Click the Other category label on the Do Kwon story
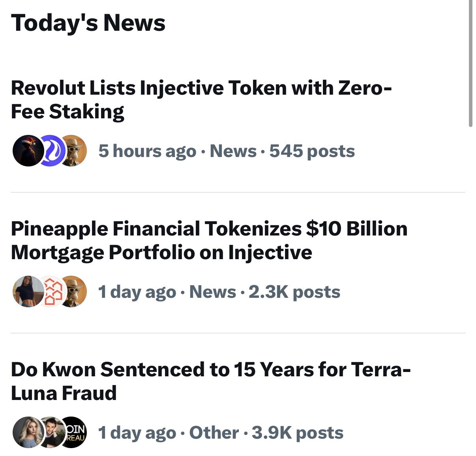Viewport: 476px width, 456px height. [x=214, y=433]
